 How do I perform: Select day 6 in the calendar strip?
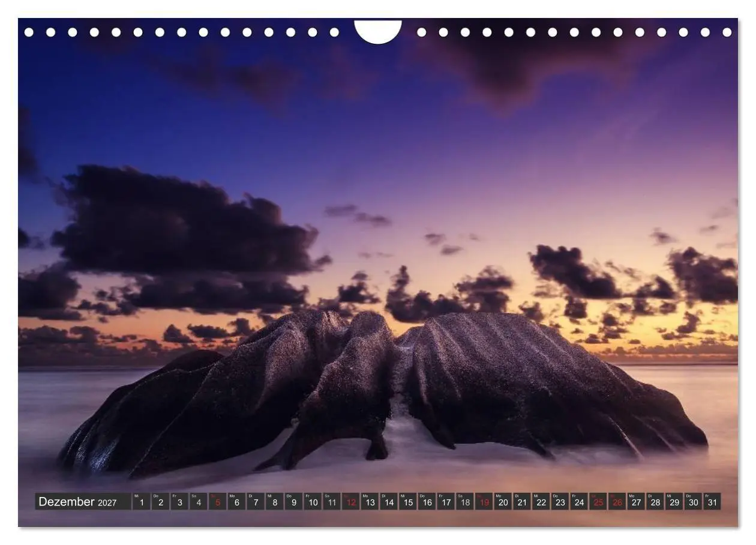[x=236, y=502]
